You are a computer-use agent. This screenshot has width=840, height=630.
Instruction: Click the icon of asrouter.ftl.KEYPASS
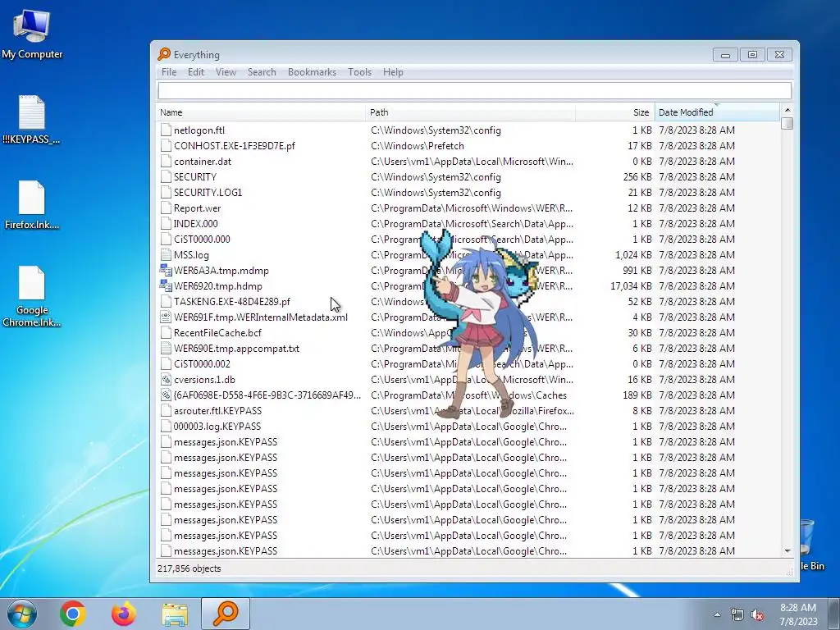coord(166,411)
